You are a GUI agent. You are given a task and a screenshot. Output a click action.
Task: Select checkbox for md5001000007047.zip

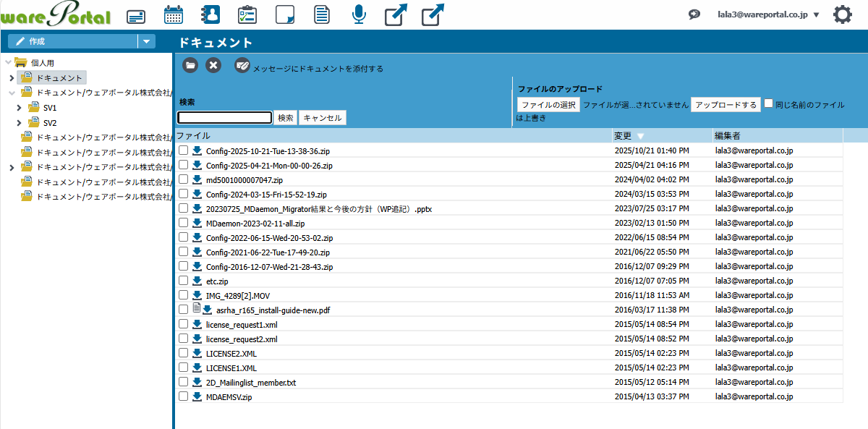coord(184,179)
